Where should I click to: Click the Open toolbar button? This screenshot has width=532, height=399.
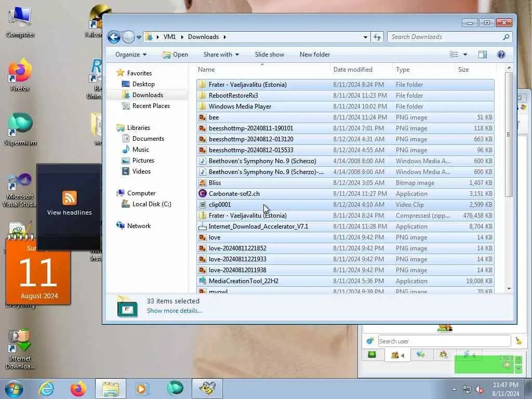pos(175,55)
